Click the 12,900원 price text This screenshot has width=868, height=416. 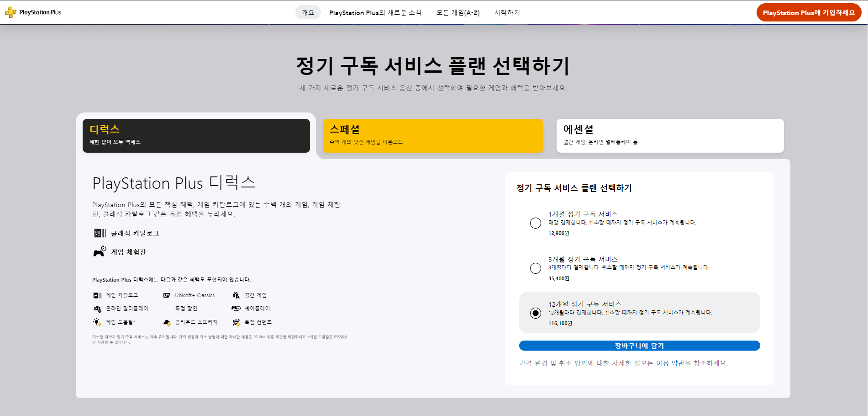click(559, 233)
